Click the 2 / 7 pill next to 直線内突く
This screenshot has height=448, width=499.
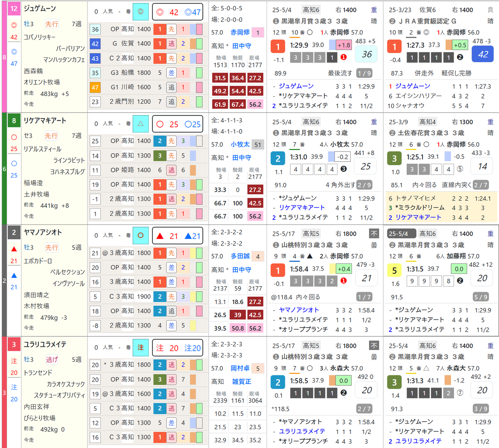pos(481,185)
